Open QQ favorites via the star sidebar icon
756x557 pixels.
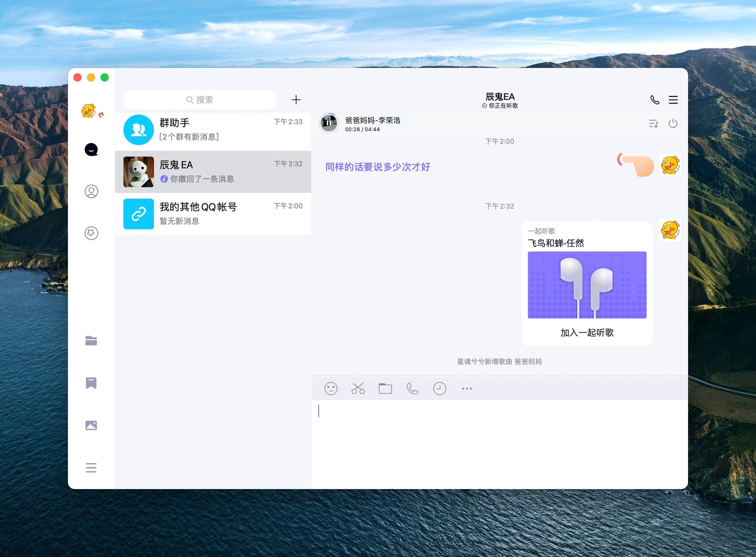[x=91, y=233]
